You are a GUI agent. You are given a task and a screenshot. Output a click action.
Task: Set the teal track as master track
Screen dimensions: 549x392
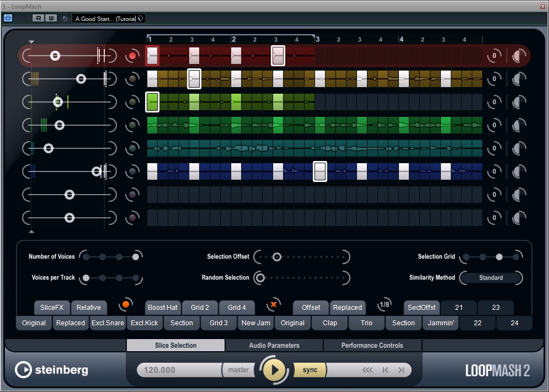132,148
